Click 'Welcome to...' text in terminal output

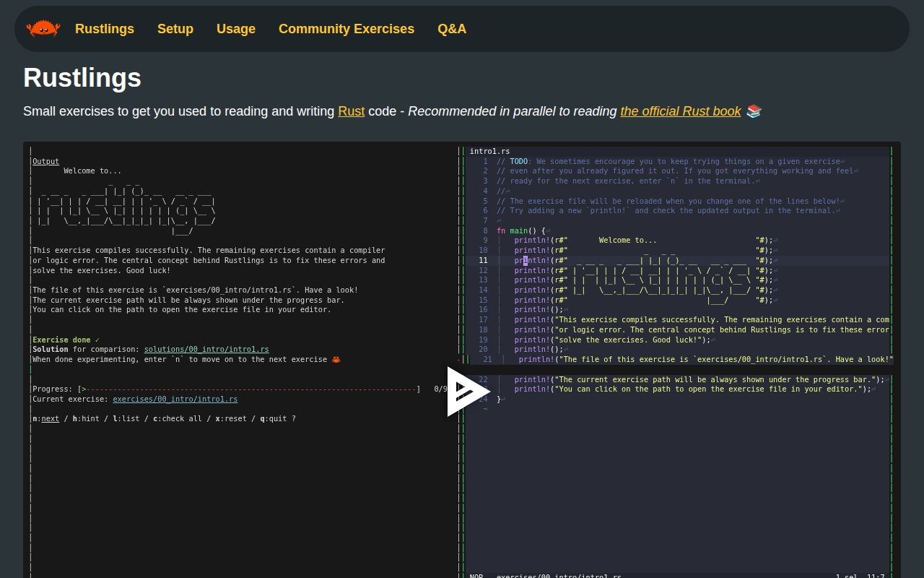pos(92,171)
